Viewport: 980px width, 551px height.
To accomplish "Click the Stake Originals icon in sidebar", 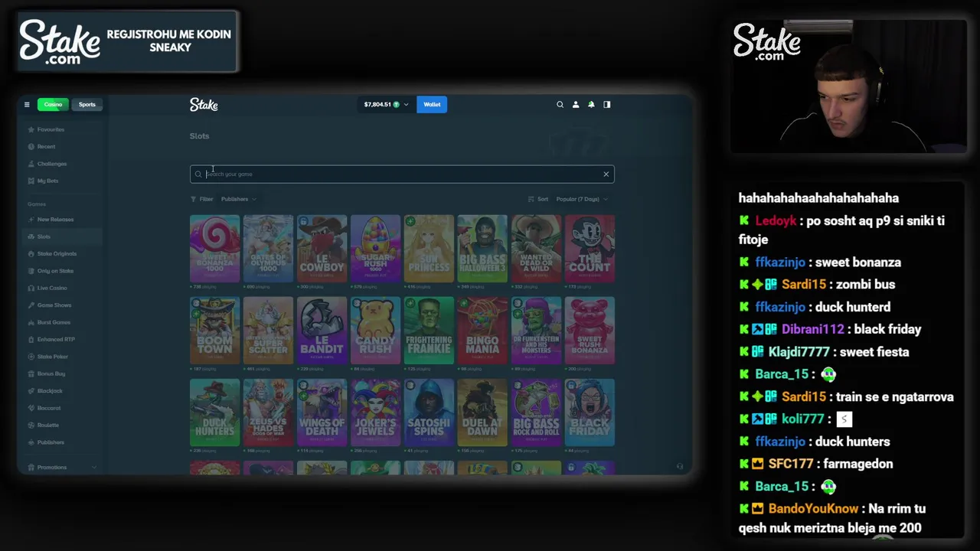I will [31, 253].
